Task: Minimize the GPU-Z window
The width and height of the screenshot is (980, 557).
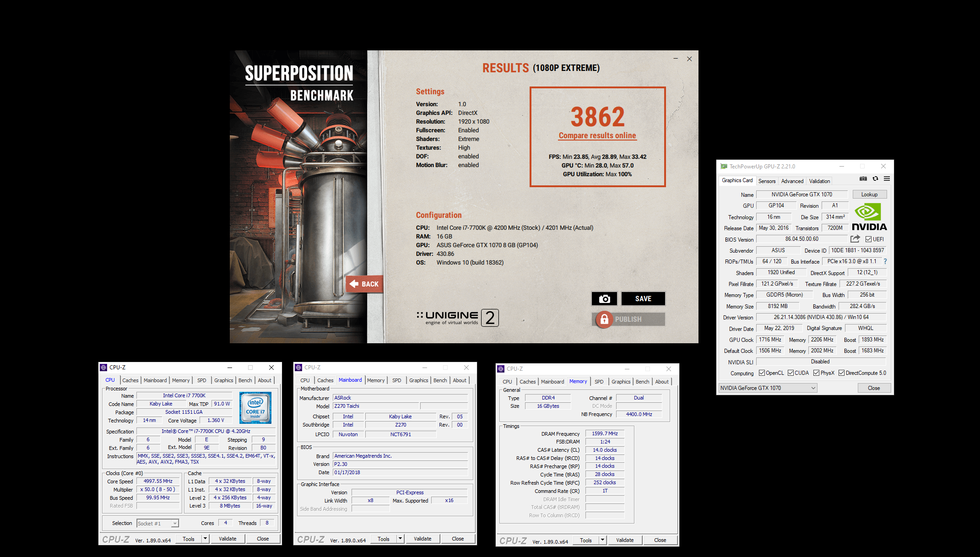Action: (841, 167)
